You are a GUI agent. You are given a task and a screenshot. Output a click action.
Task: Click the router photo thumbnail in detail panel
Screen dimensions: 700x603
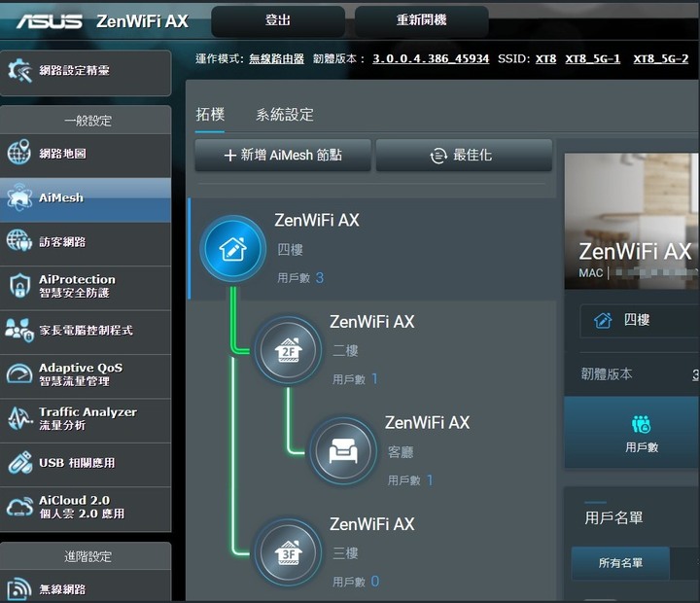(632, 221)
